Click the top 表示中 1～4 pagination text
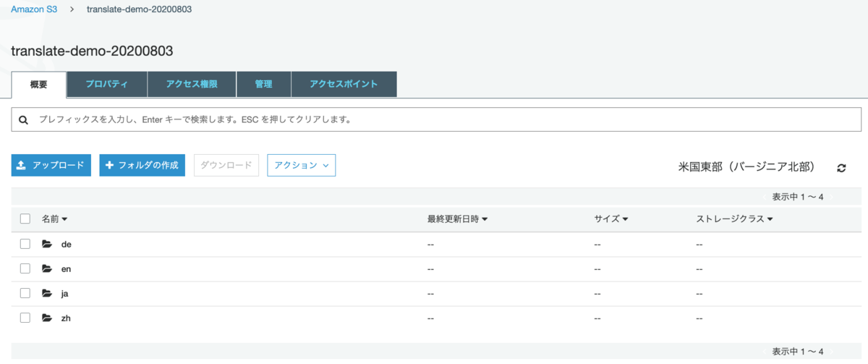The width and height of the screenshot is (868, 364). coord(798,197)
